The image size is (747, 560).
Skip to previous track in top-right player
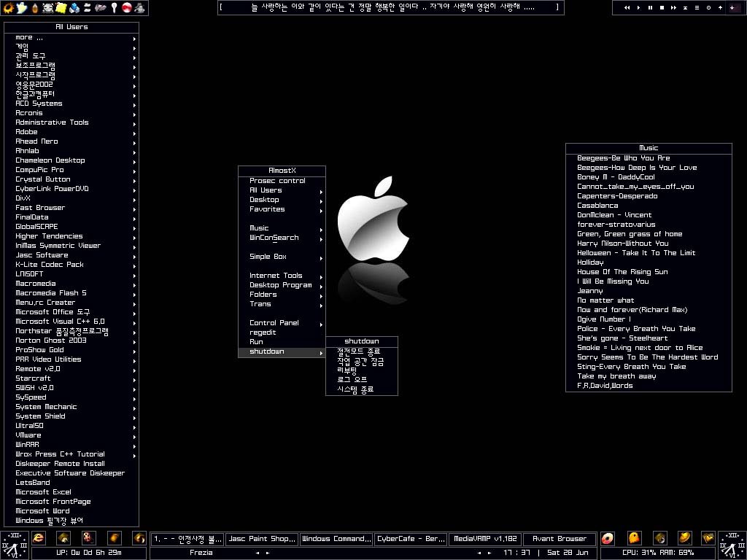[x=627, y=7]
